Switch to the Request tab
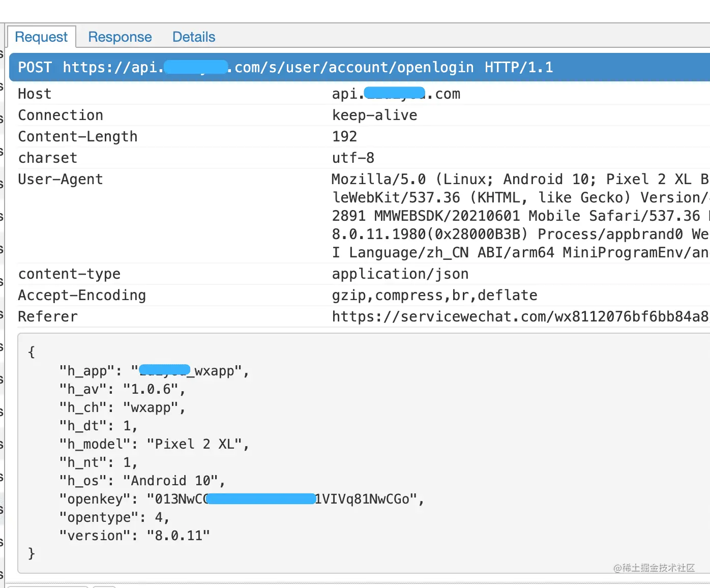The image size is (710, 588). click(x=41, y=37)
